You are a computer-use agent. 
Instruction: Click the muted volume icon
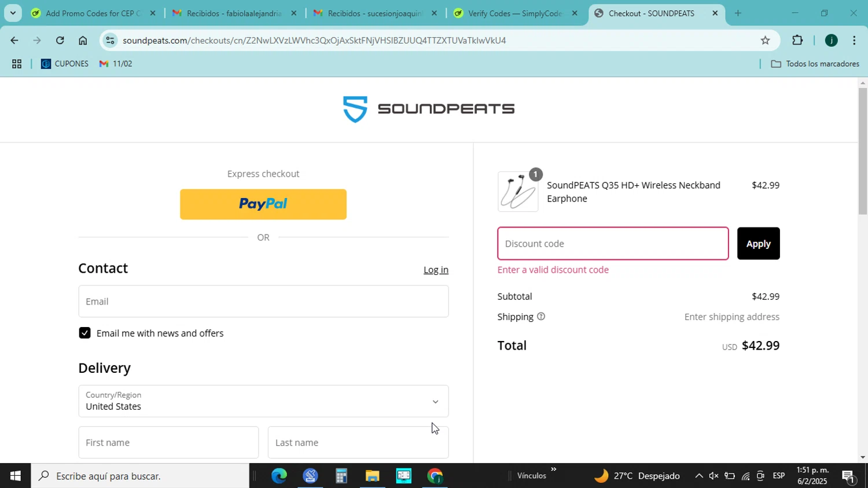[x=714, y=476]
